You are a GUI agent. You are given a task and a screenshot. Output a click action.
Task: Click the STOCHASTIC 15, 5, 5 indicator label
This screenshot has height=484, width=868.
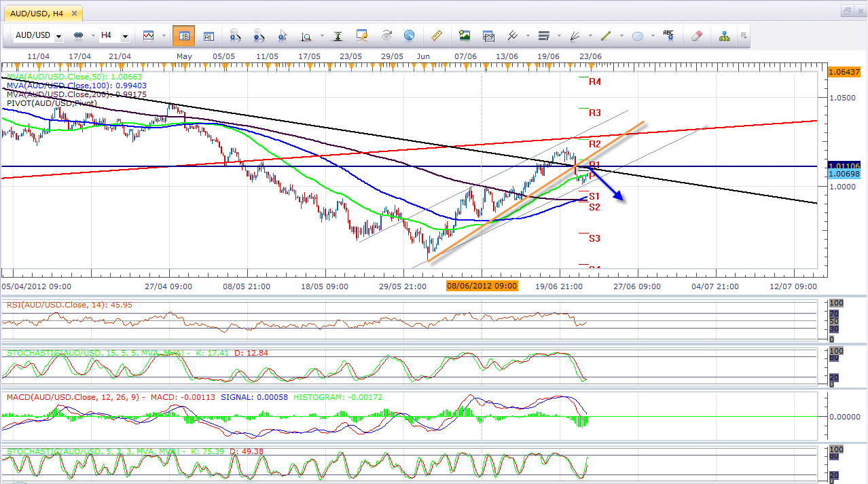[138, 353]
